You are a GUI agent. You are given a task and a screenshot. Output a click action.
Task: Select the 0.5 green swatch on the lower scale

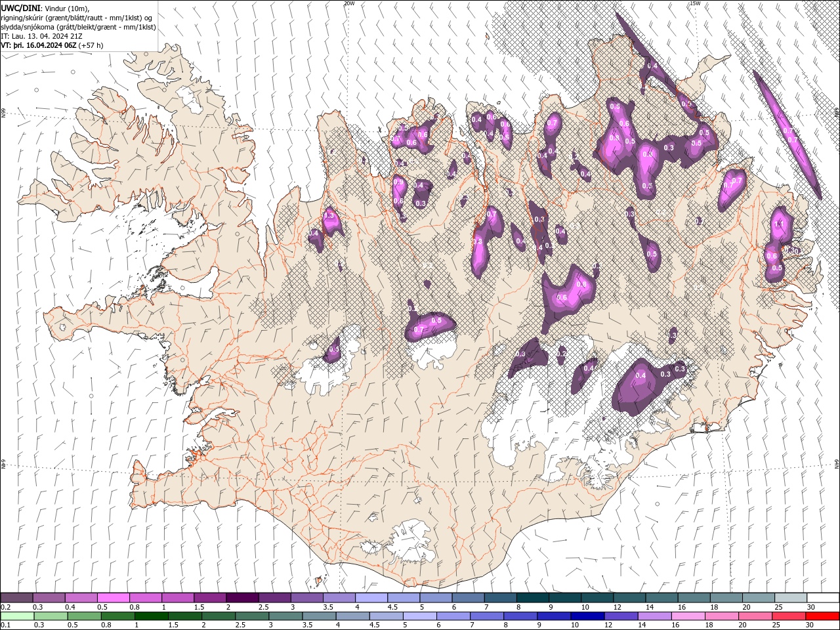(x=84, y=616)
